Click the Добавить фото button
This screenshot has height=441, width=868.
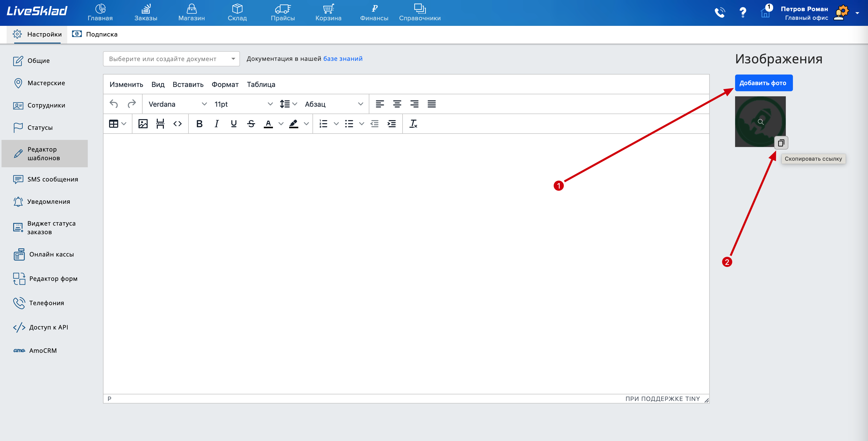(x=763, y=83)
